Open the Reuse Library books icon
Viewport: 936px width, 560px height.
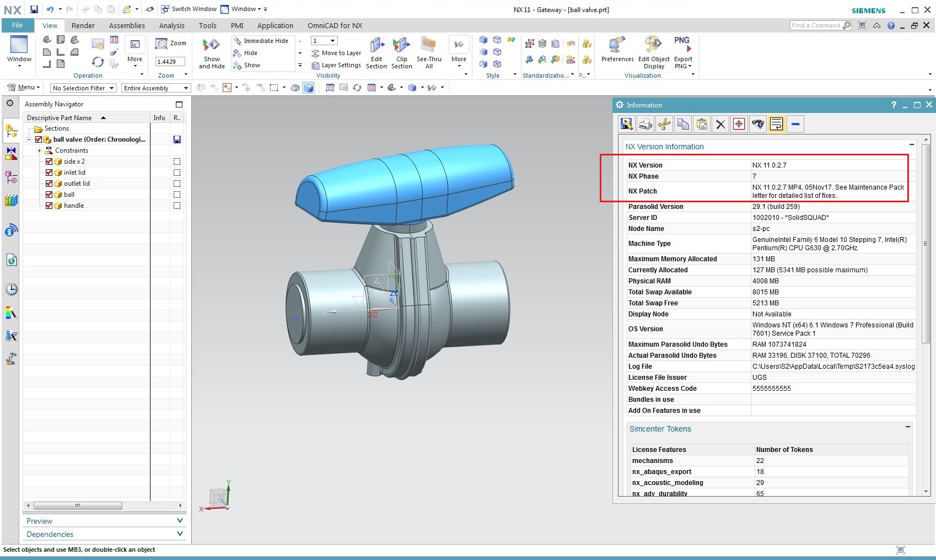[x=11, y=201]
